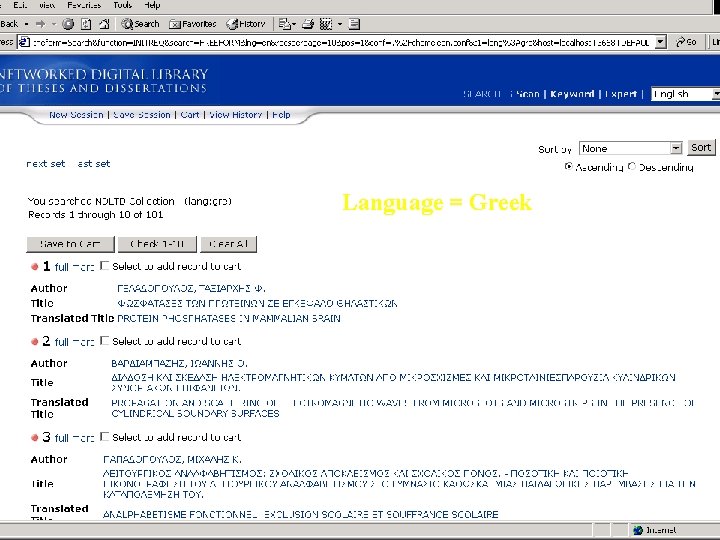The height and width of the screenshot is (540, 720).
Task: Click Save Session link
Action: click(142, 115)
